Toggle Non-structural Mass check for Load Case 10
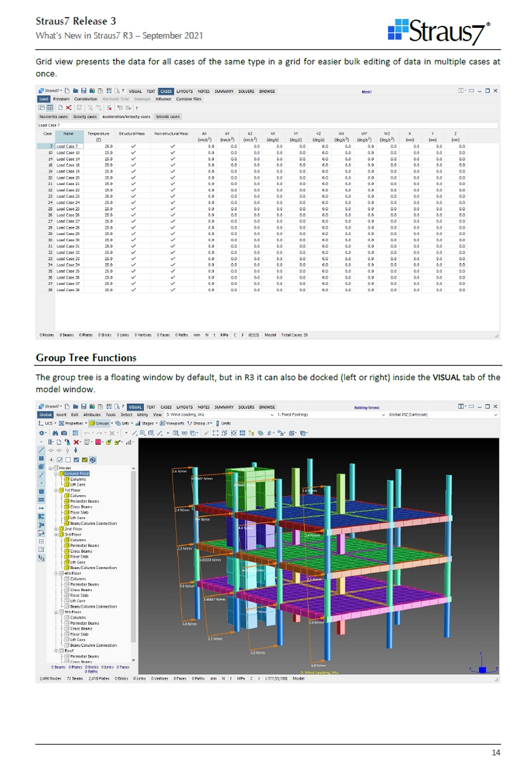The width and height of the screenshot is (532, 773). point(173,152)
